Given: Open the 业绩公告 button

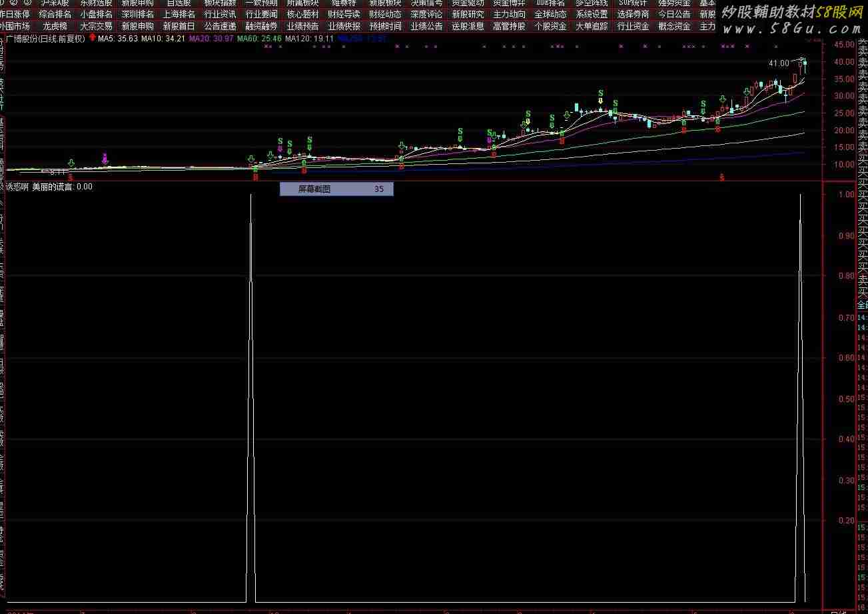Looking at the screenshot, I should 427,27.
